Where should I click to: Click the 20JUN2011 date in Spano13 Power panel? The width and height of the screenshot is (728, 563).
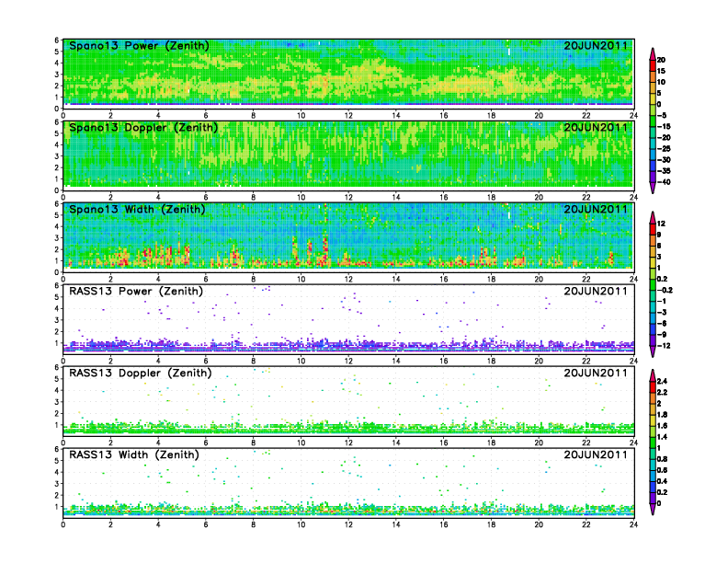596,46
